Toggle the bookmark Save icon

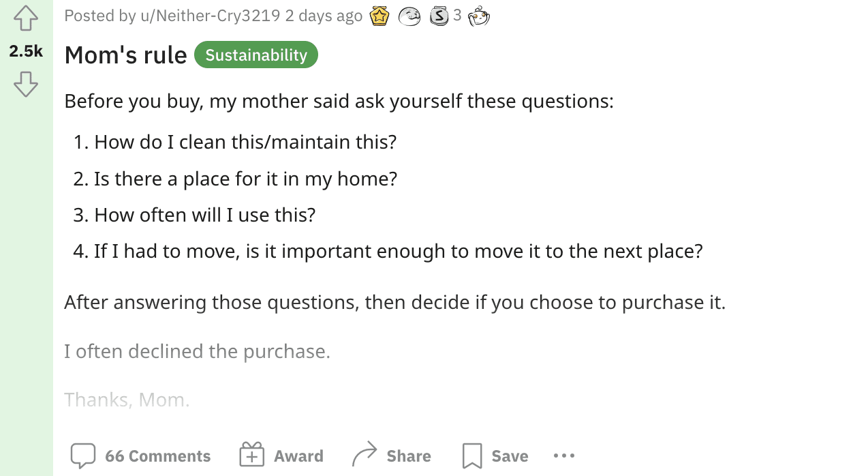click(472, 456)
